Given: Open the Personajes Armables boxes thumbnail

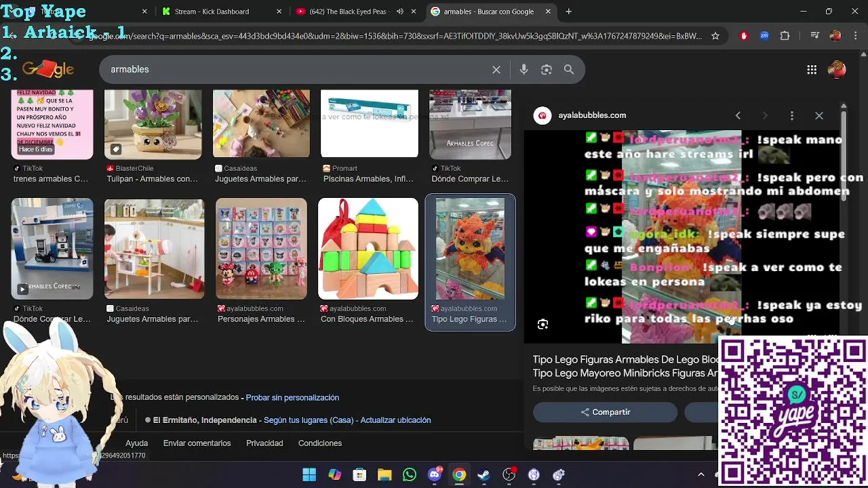Looking at the screenshot, I should point(261,249).
